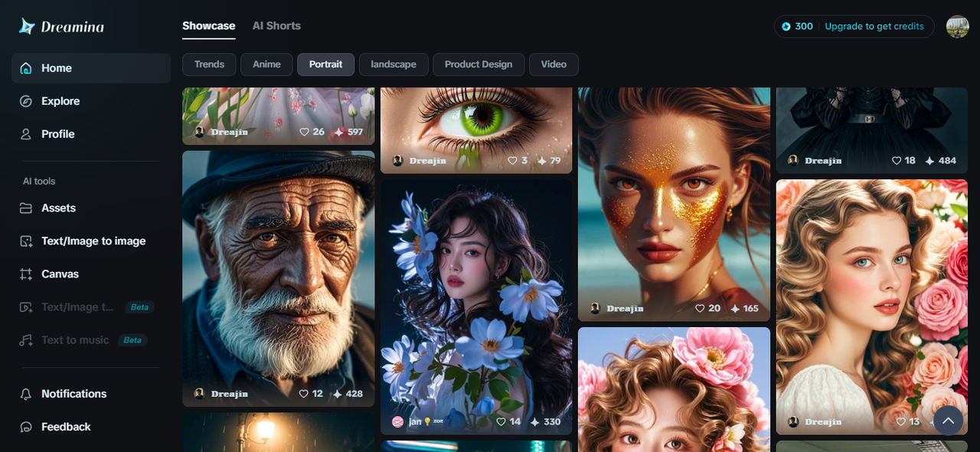Click the 484 remix sparkle icon

pos(930,161)
